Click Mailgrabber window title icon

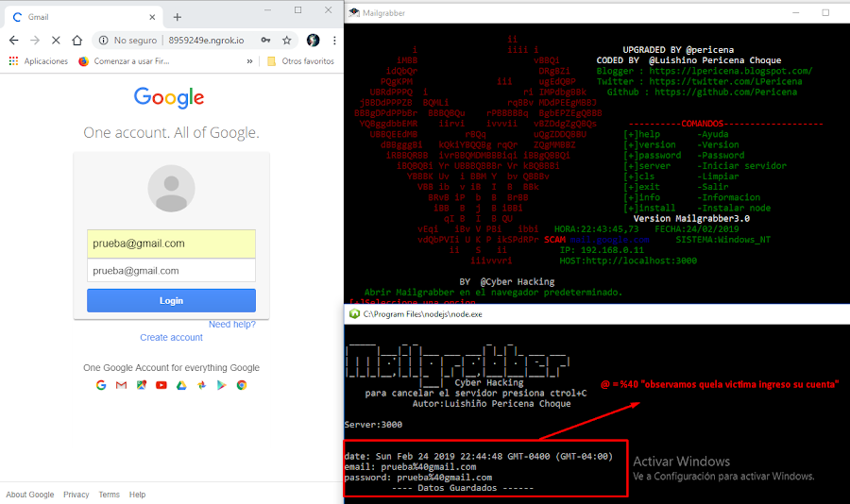tap(354, 13)
